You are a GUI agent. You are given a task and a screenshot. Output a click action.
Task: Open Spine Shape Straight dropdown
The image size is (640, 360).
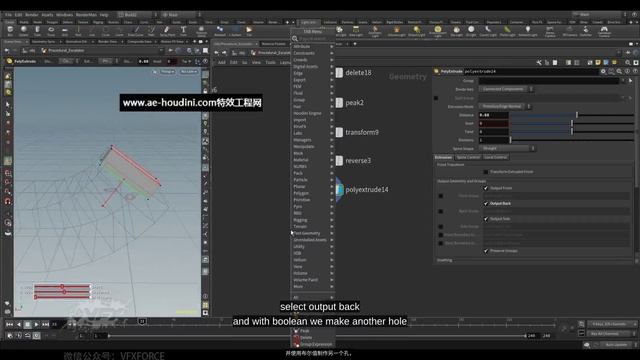pos(507,149)
